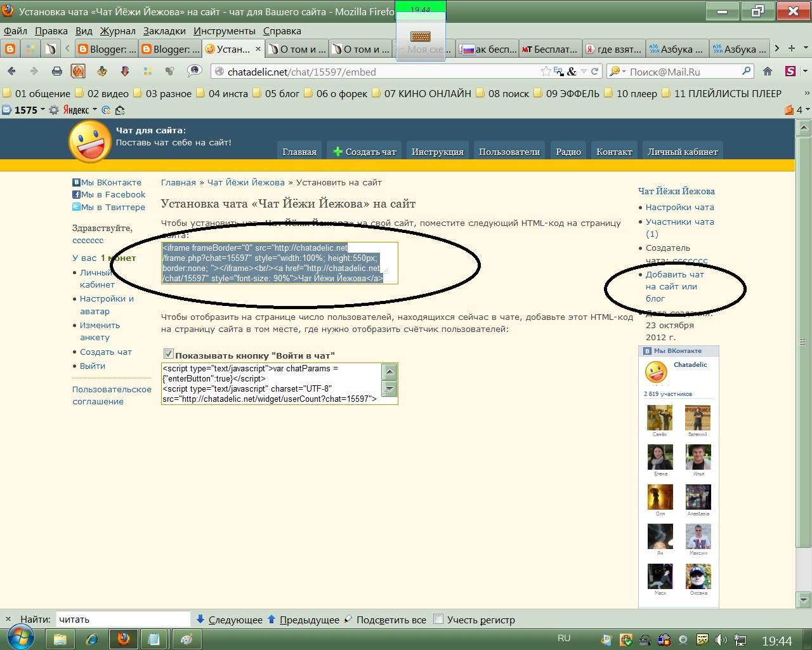This screenshot has height=650, width=812.
Task: Click the forward navigation arrow
Action: click(x=34, y=71)
